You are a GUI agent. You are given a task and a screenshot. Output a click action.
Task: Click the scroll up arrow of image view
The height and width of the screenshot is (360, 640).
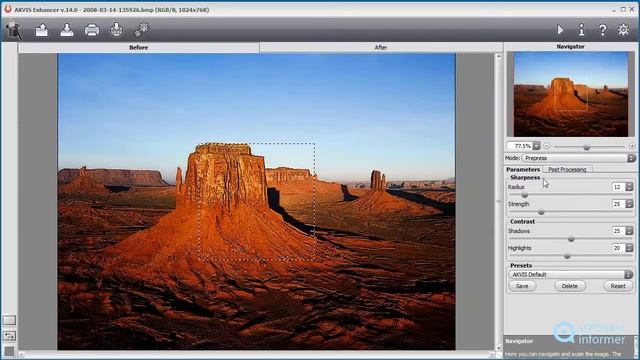click(499, 56)
